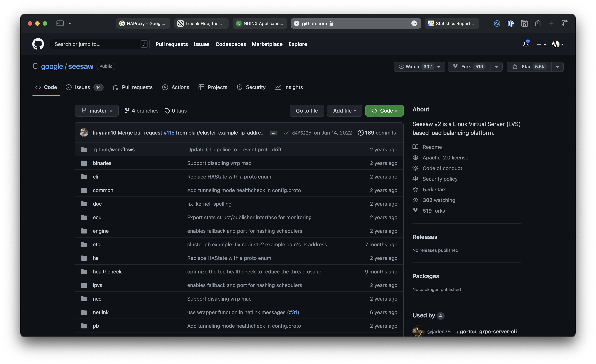This screenshot has height=364, width=596.
Task: Open the google organization link
Action: click(x=52, y=66)
